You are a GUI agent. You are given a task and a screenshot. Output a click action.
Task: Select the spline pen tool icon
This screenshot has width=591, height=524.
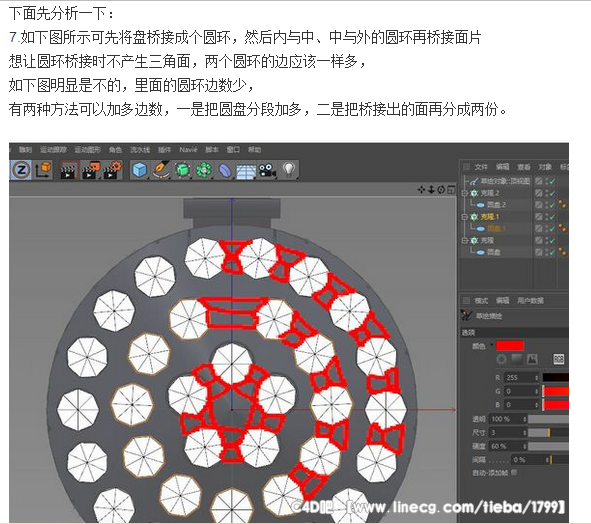[x=161, y=170]
